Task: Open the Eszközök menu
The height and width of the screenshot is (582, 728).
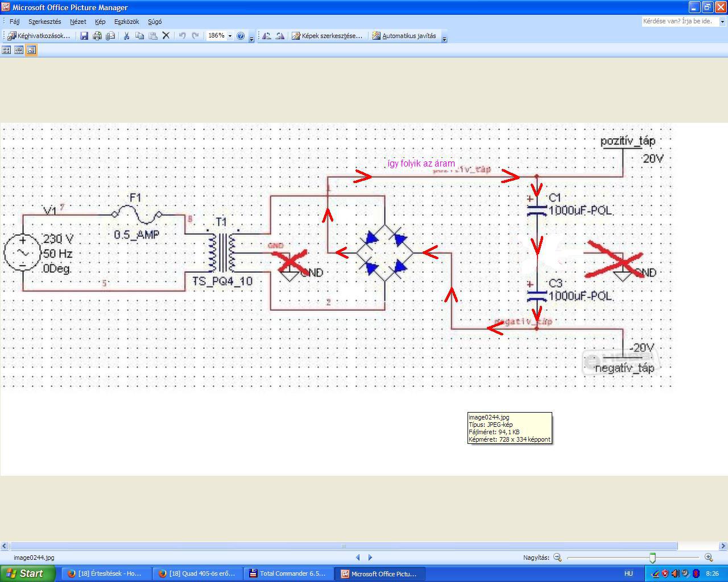Action: 127,22
